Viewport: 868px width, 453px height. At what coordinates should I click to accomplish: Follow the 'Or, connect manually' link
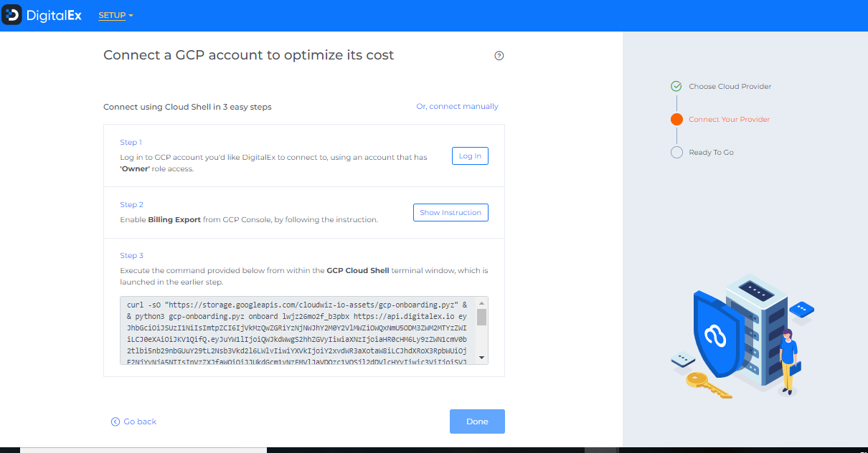click(457, 106)
